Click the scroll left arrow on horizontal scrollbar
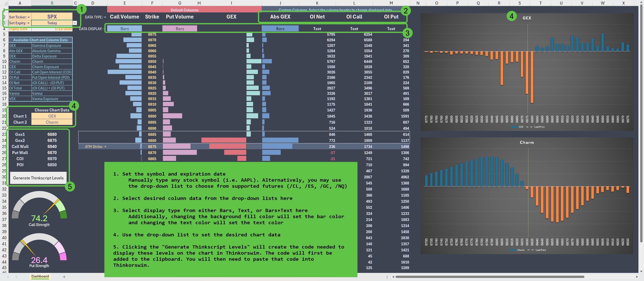This screenshot has height=281, width=644. tap(393, 277)
